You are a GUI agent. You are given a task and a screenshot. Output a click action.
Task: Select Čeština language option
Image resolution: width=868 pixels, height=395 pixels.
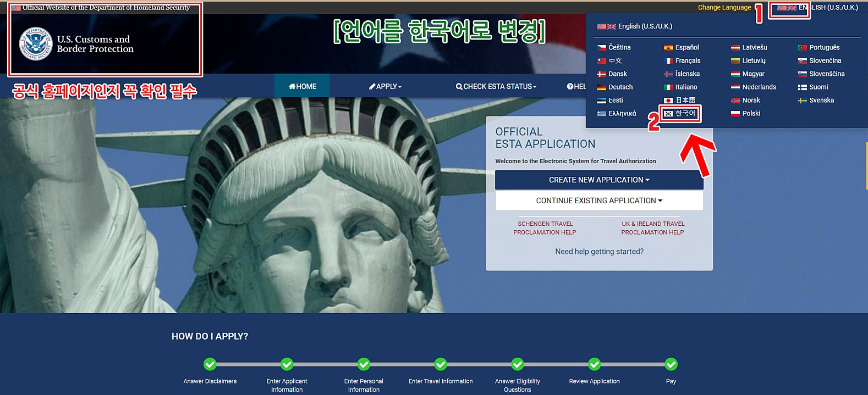tap(614, 47)
